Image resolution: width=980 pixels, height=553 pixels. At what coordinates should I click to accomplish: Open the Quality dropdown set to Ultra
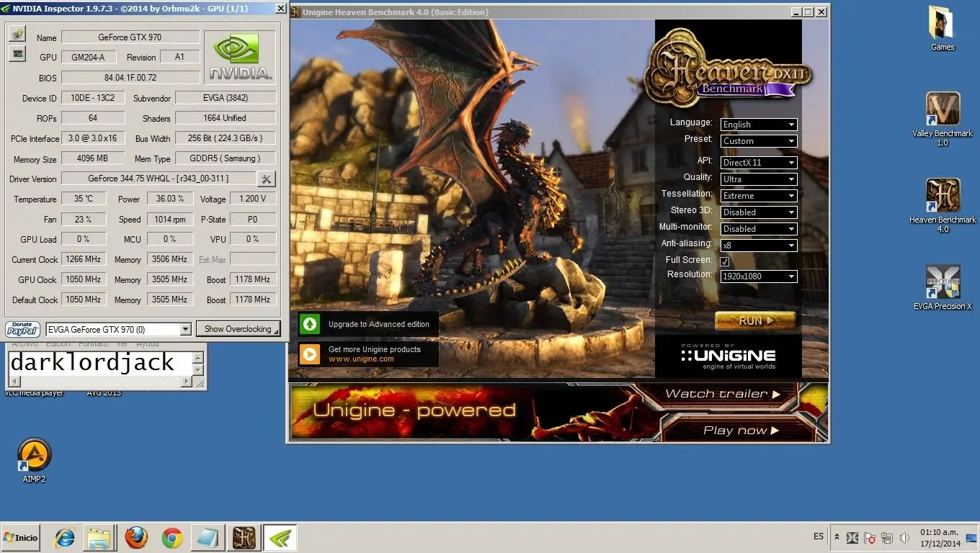[x=759, y=179]
